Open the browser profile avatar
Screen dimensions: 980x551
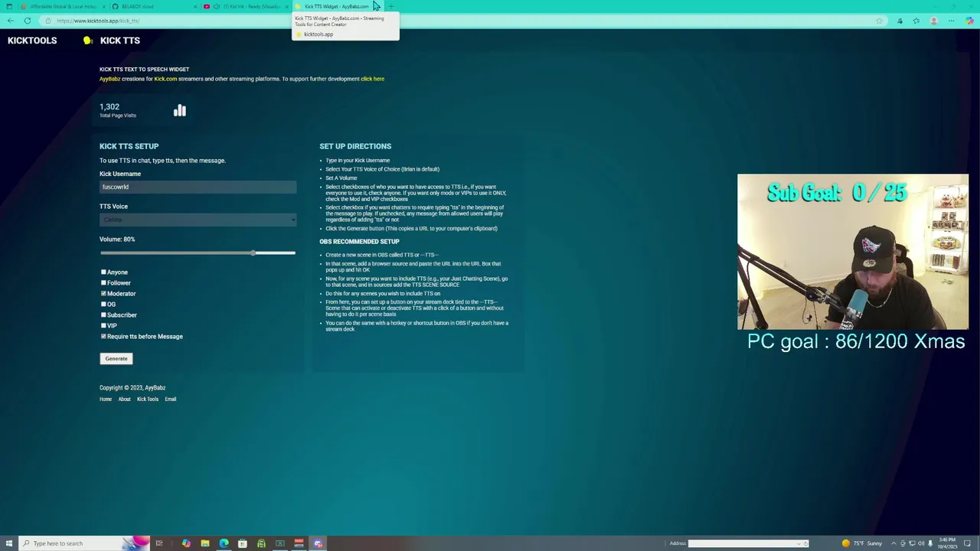point(934,21)
